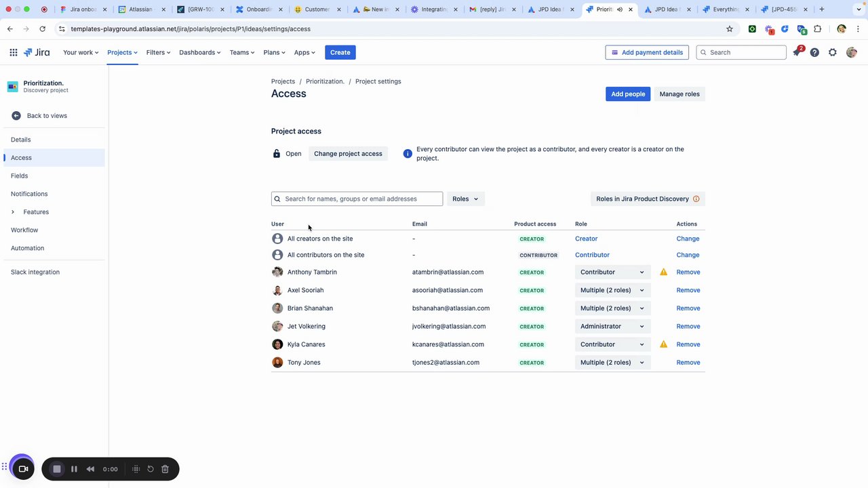Rewind the screen recording
Viewport: 868px width, 488px height.
point(90,469)
